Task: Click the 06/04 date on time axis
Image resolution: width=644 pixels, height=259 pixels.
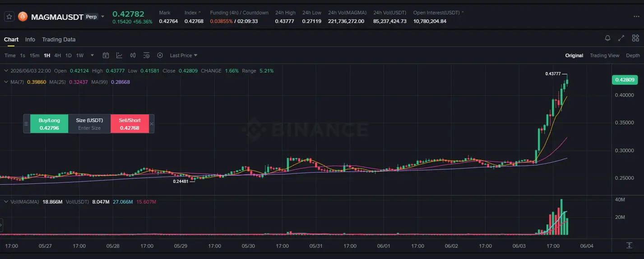Action: (x=586, y=246)
